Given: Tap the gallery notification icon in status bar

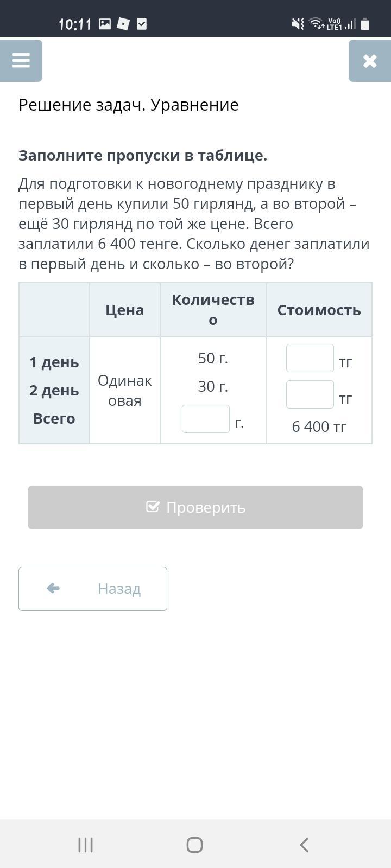Looking at the screenshot, I should click(x=105, y=24).
